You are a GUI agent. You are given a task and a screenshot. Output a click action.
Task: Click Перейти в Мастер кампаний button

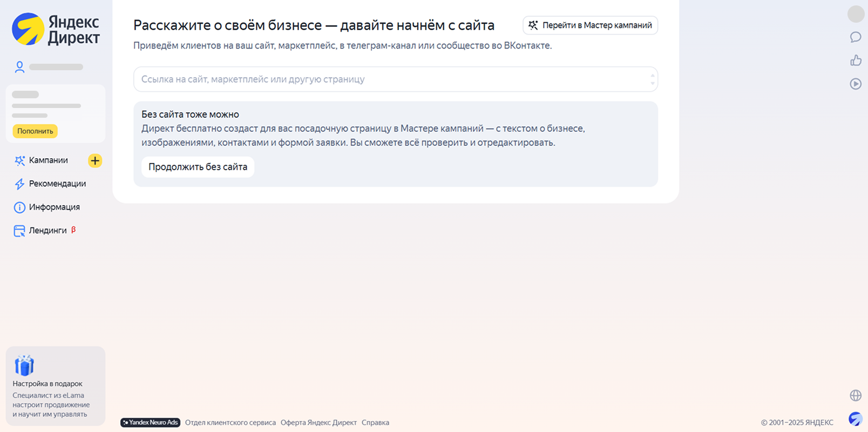(590, 25)
